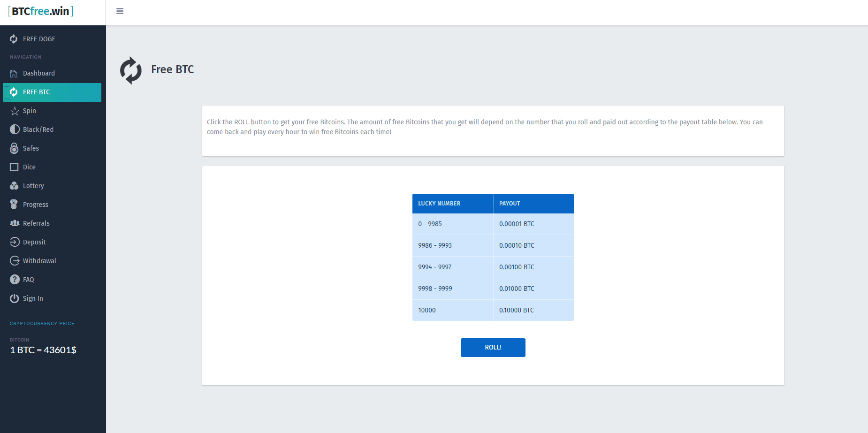
Task: Click the Safes lock icon
Action: 14,148
